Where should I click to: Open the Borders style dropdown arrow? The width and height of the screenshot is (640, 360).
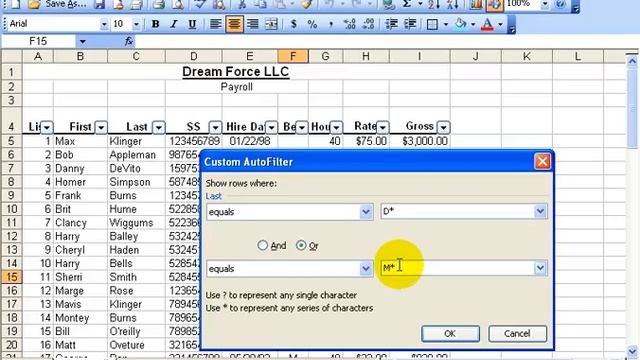coord(445,24)
